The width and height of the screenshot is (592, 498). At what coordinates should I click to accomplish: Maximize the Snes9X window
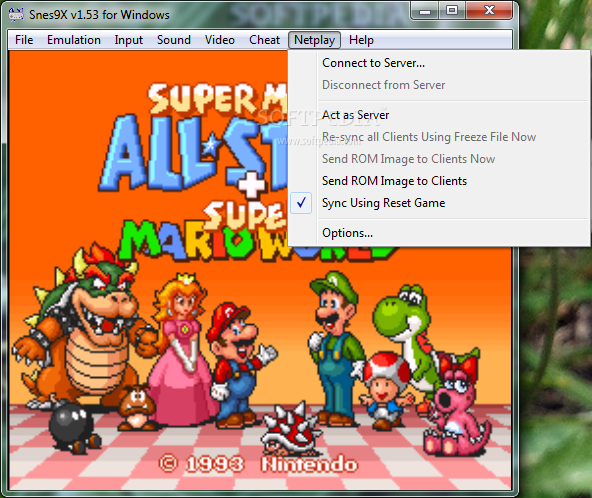(452, 10)
